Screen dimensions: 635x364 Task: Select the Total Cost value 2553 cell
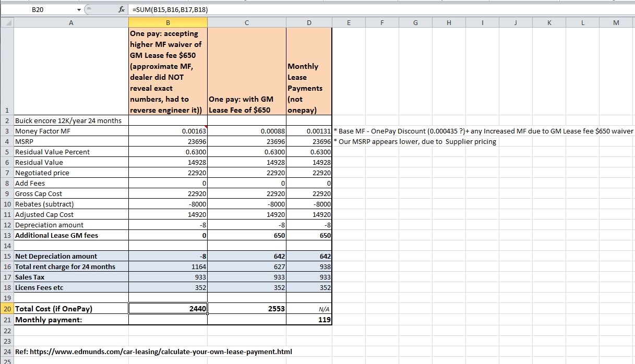click(246, 309)
